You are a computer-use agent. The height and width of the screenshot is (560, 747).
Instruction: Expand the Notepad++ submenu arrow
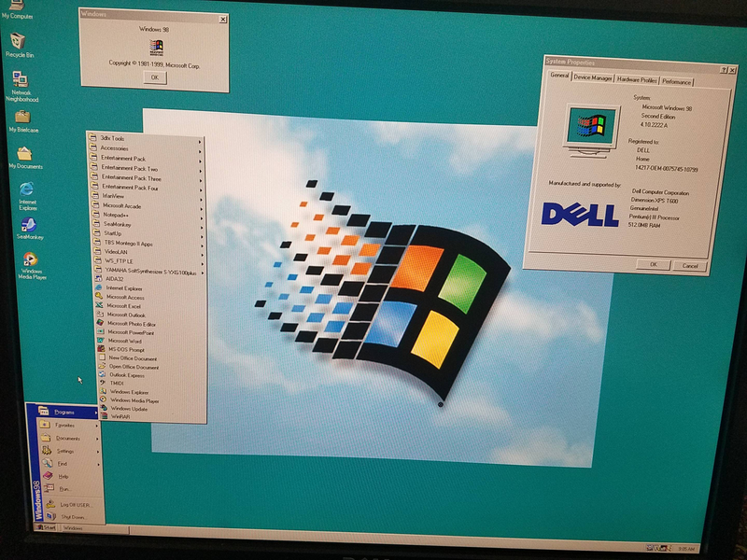(x=202, y=217)
